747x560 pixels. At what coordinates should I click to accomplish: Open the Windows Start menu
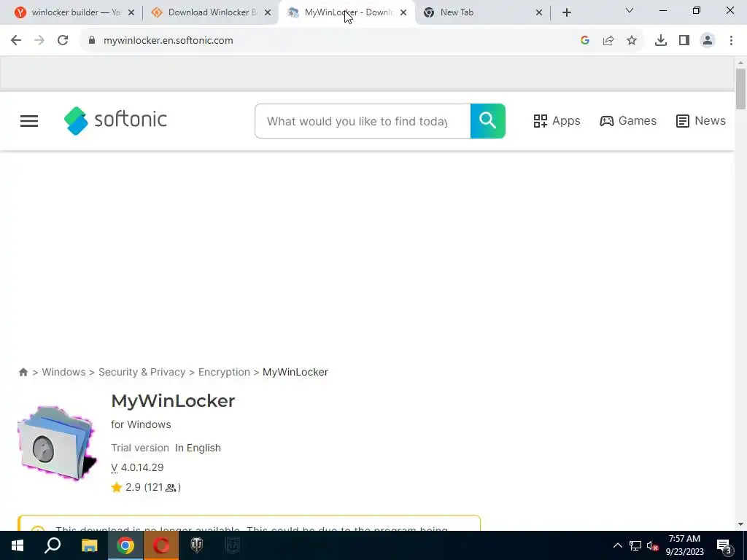coord(18,545)
